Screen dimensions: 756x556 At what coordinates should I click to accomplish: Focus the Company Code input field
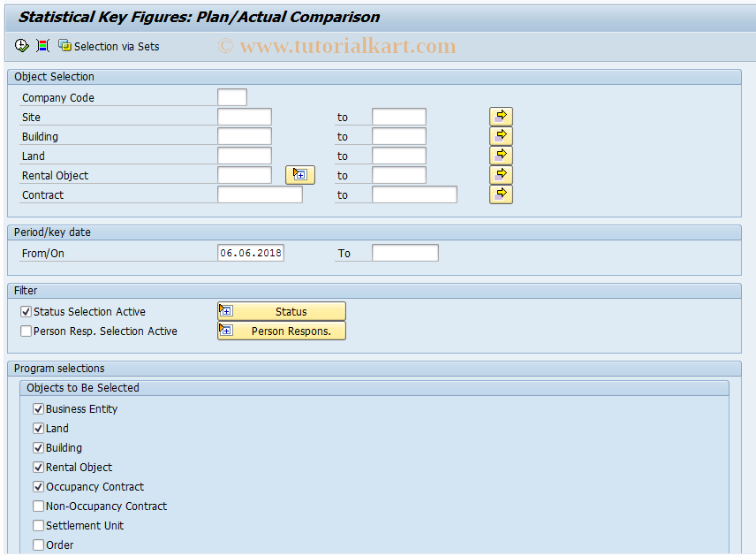click(x=232, y=97)
